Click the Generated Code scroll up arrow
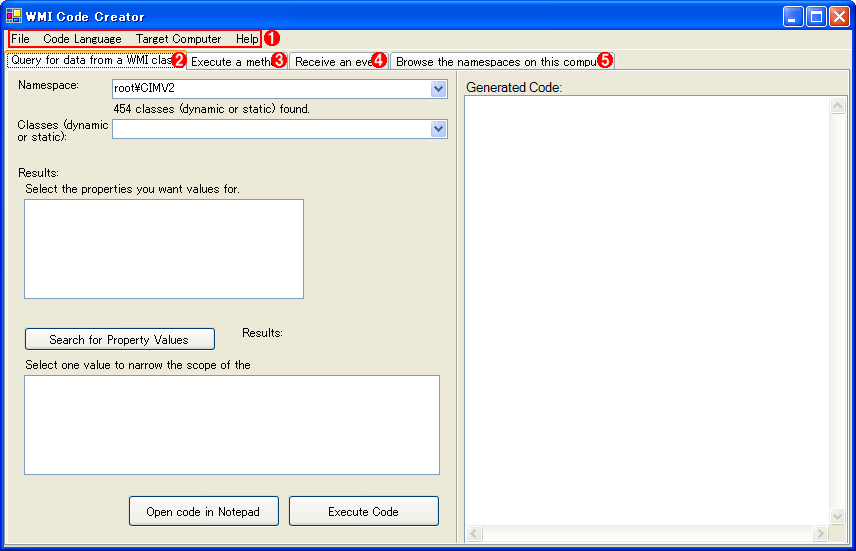The height and width of the screenshot is (551, 856). tap(837, 105)
